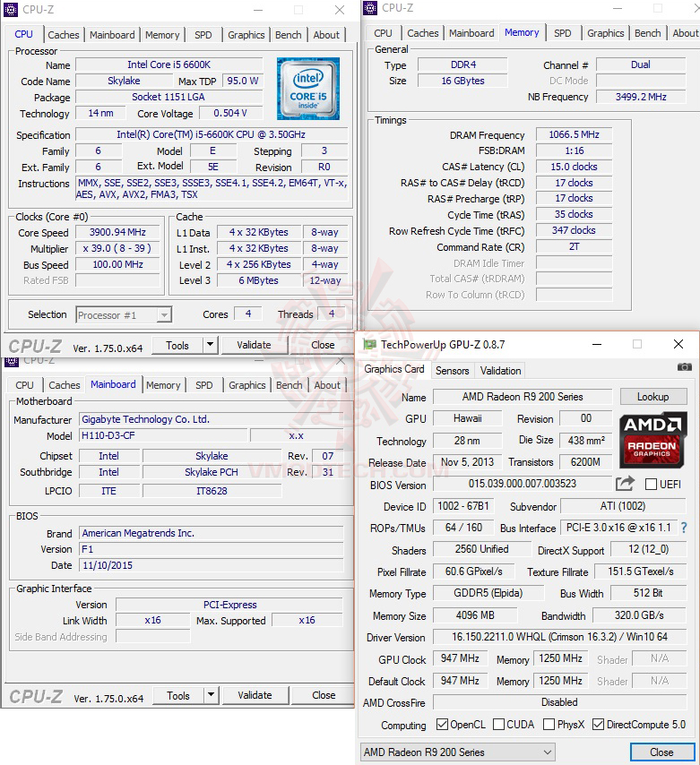The width and height of the screenshot is (700, 765).
Task: Click the motherboard Model field H110-D3-CF
Action: point(163,435)
